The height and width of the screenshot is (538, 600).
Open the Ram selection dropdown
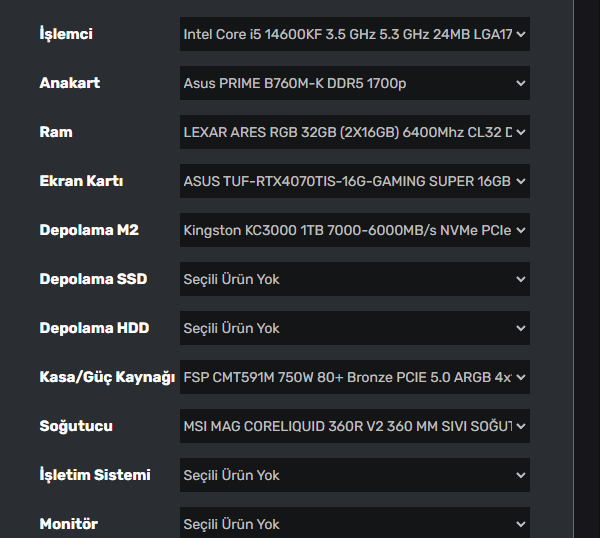click(x=354, y=132)
